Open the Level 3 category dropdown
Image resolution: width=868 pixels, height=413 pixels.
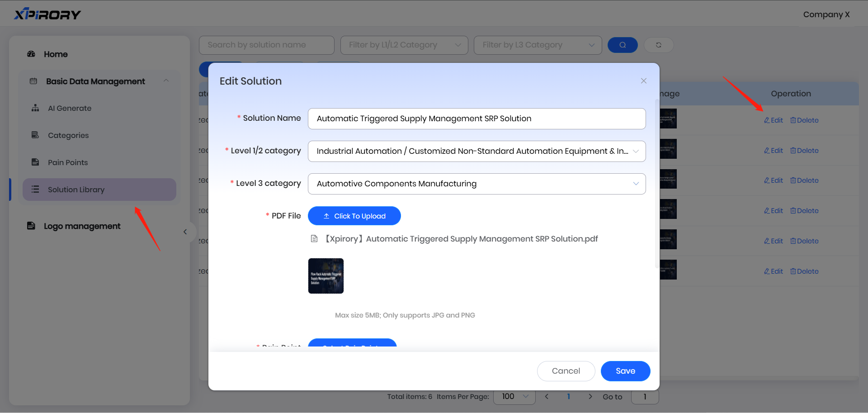476,184
